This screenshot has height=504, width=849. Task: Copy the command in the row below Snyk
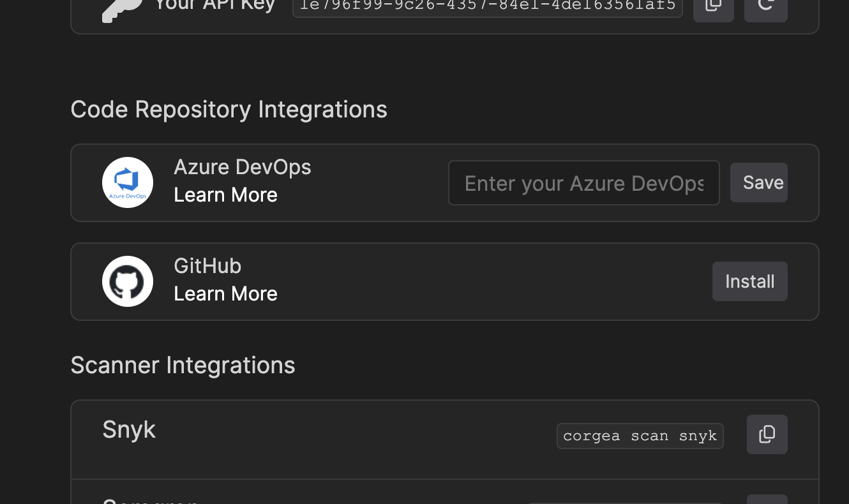(767, 499)
